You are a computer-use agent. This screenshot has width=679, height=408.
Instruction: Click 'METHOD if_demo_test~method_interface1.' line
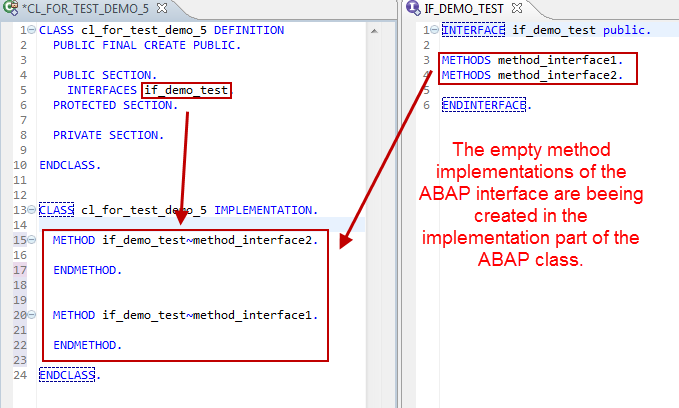point(185,315)
